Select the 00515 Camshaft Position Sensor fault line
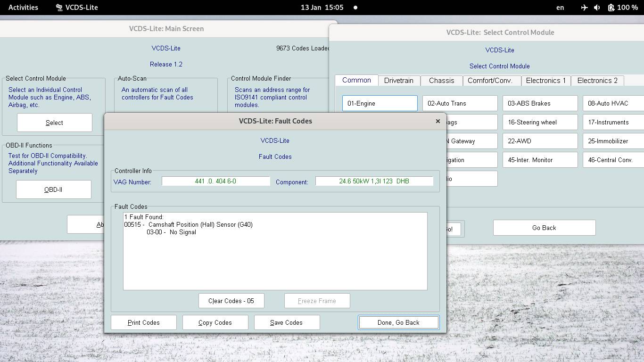644x362 pixels. pyautogui.click(x=189, y=224)
